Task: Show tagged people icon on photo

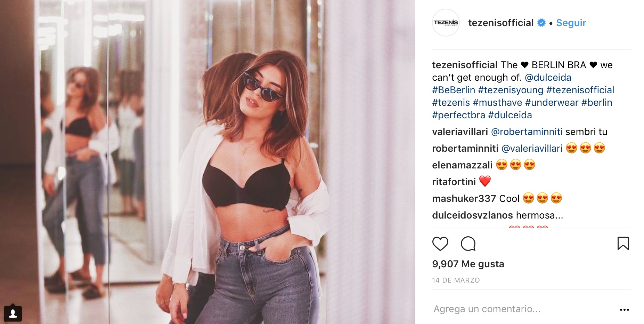Action: [x=13, y=314]
